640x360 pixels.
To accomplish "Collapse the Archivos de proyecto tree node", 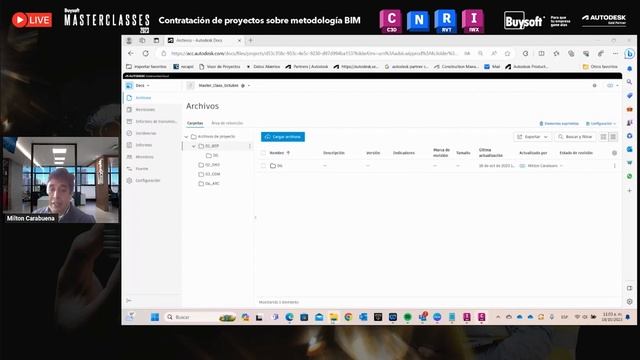I will tap(187, 137).
